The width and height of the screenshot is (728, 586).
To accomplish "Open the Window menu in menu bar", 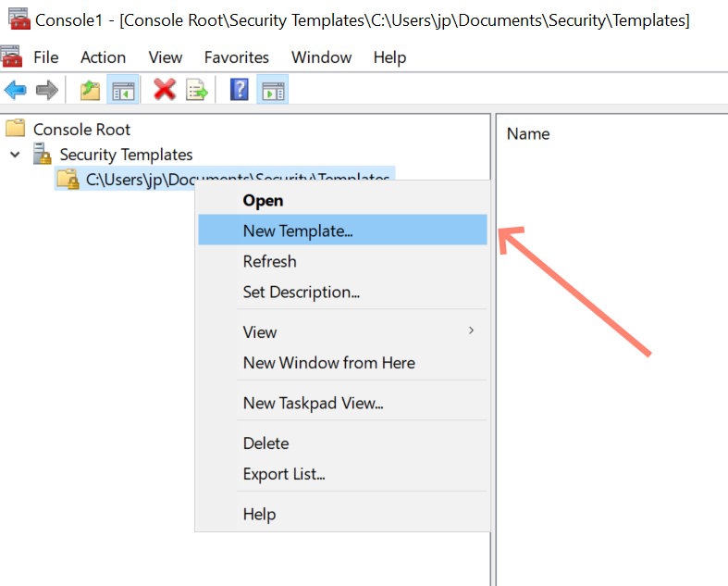I will 321,57.
